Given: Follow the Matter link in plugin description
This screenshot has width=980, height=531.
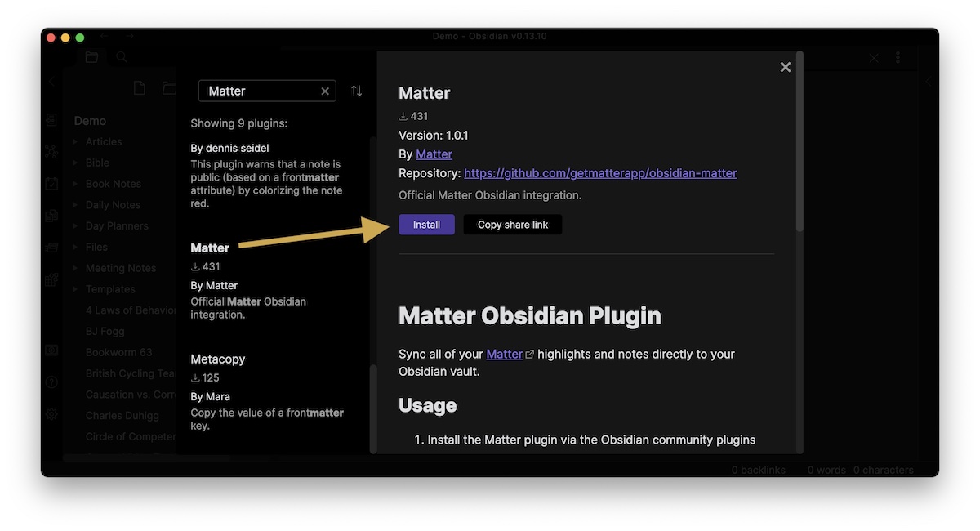Looking at the screenshot, I should tap(505, 354).
